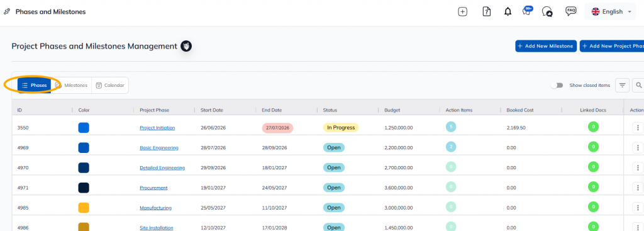This screenshot has width=644, height=231.
Task: Switch to the Milestones tab
Action: 72,85
